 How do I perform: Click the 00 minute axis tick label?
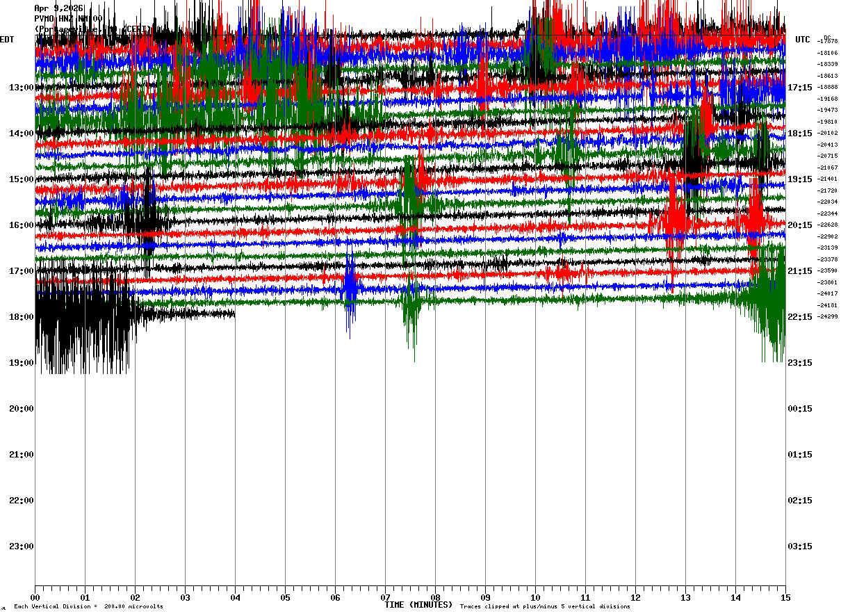click(x=35, y=597)
